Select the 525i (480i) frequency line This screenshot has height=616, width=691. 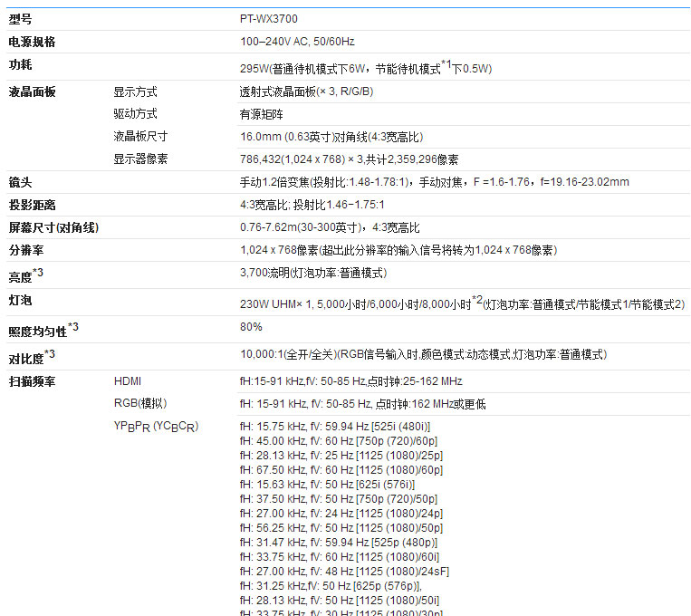click(335, 427)
